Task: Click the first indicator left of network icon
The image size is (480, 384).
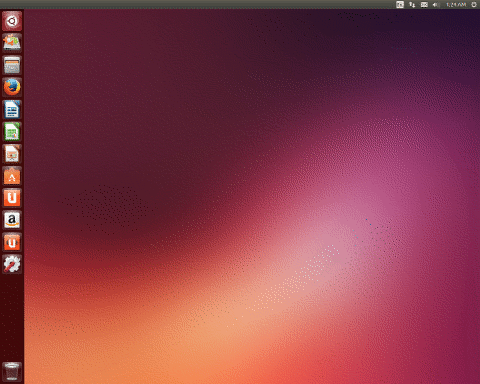Action: (x=400, y=5)
